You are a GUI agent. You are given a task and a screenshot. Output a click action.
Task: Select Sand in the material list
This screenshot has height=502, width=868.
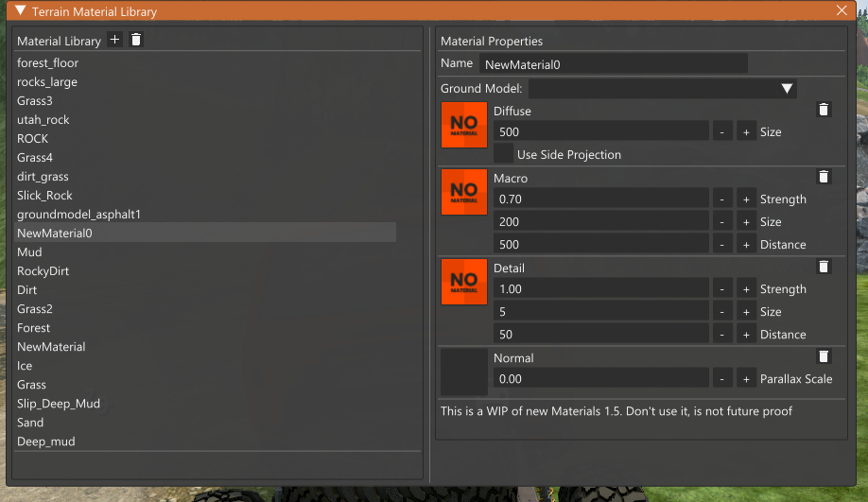click(x=205, y=422)
